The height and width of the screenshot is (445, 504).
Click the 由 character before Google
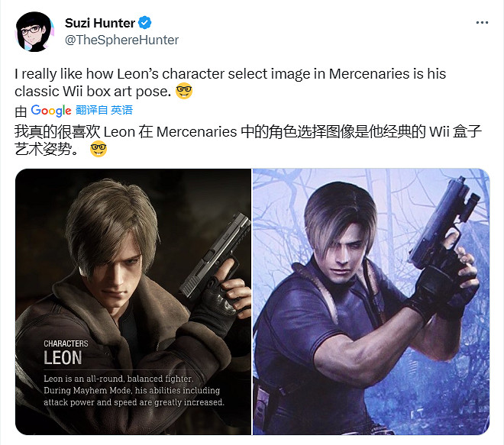(21, 111)
